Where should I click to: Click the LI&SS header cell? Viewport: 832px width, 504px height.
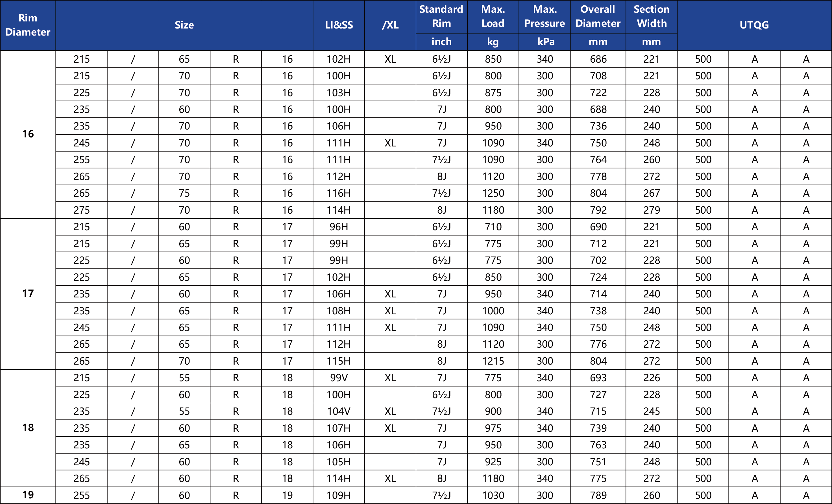(x=339, y=25)
